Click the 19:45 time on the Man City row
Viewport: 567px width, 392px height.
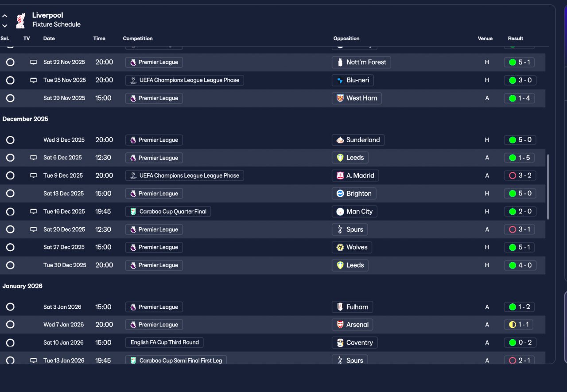coord(103,212)
